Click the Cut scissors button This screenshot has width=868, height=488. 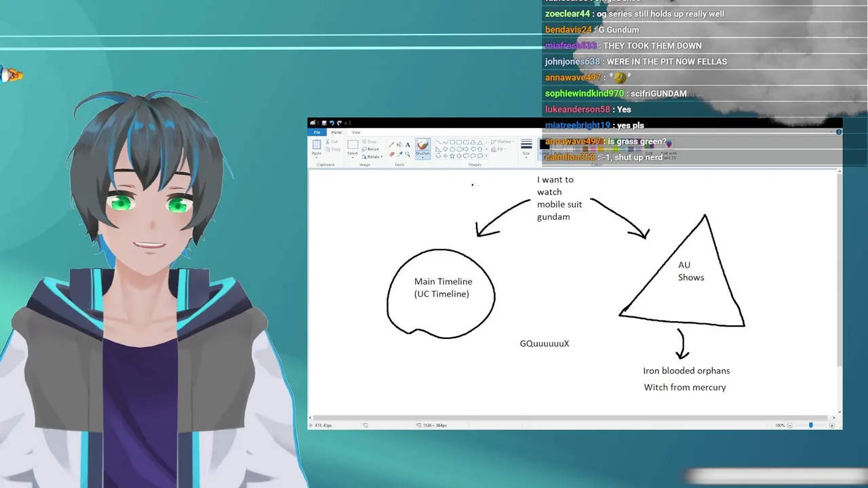332,142
